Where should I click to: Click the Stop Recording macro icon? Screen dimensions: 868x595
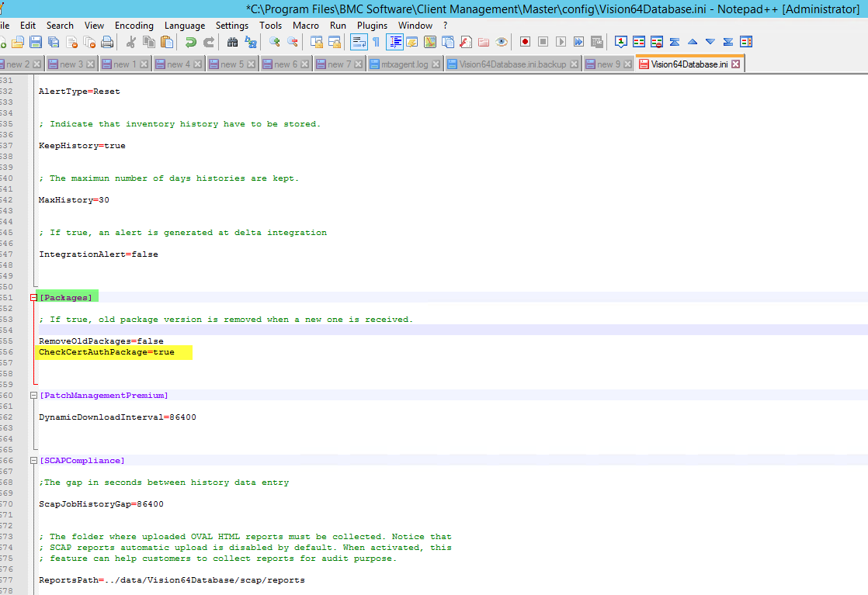point(543,42)
